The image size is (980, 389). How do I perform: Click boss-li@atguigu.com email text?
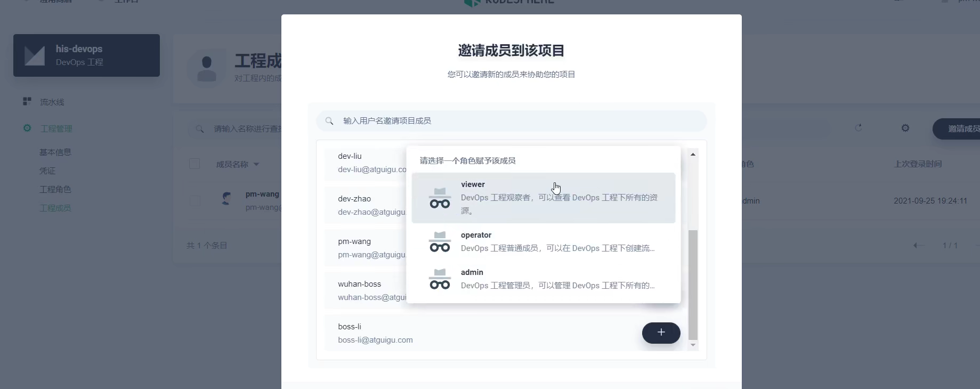375,340
